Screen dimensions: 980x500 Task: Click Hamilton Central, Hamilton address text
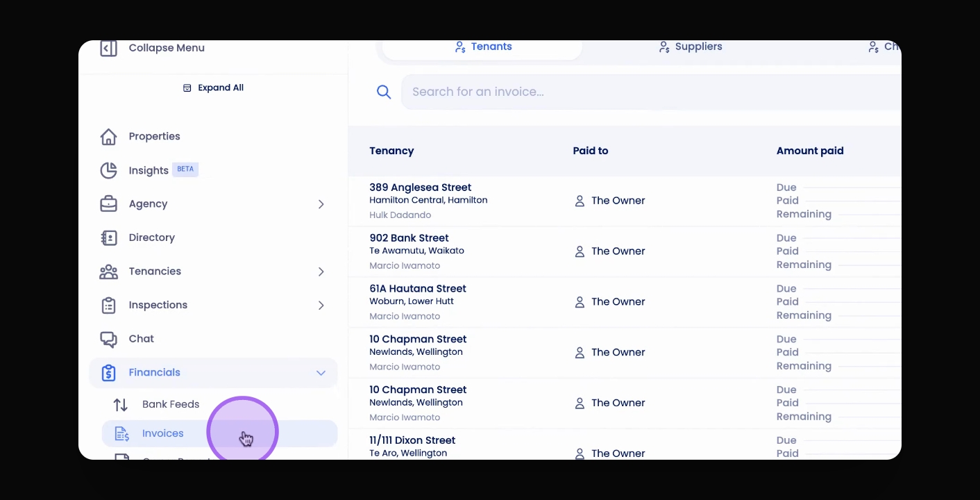tap(428, 200)
